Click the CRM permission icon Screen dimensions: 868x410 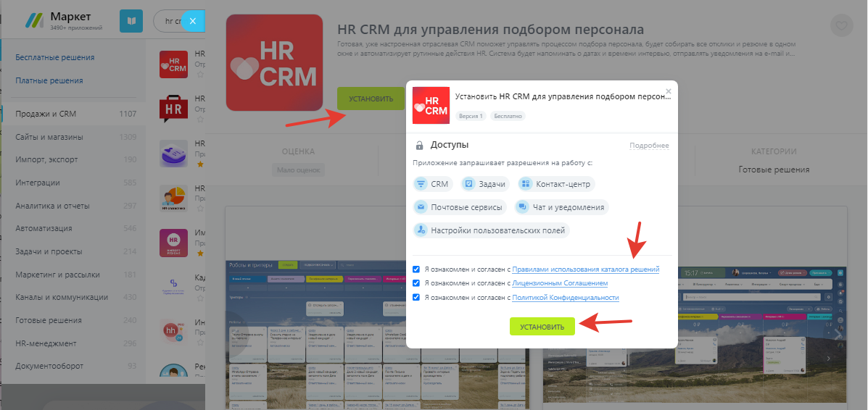421,184
